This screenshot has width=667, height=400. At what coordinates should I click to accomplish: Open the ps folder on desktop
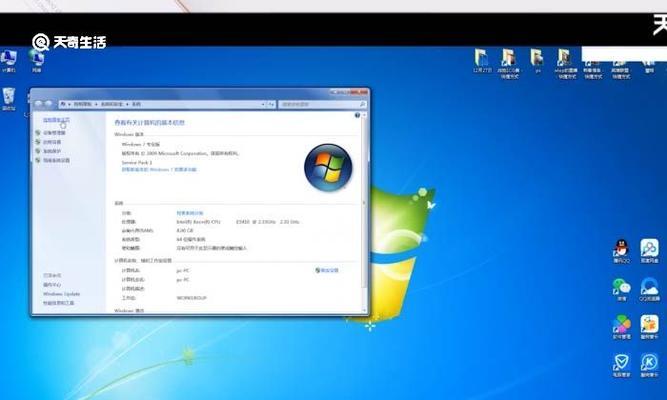538,60
